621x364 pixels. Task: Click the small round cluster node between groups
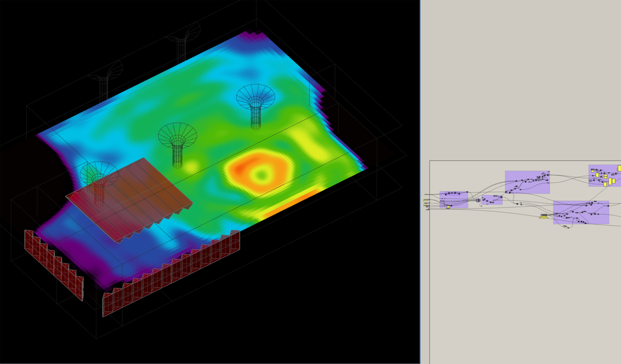tap(478, 200)
